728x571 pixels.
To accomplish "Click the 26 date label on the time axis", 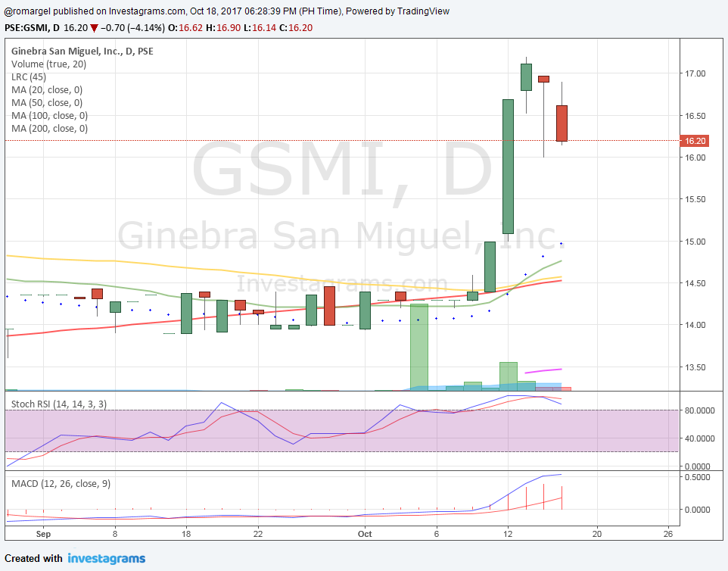I will (668, 534).
